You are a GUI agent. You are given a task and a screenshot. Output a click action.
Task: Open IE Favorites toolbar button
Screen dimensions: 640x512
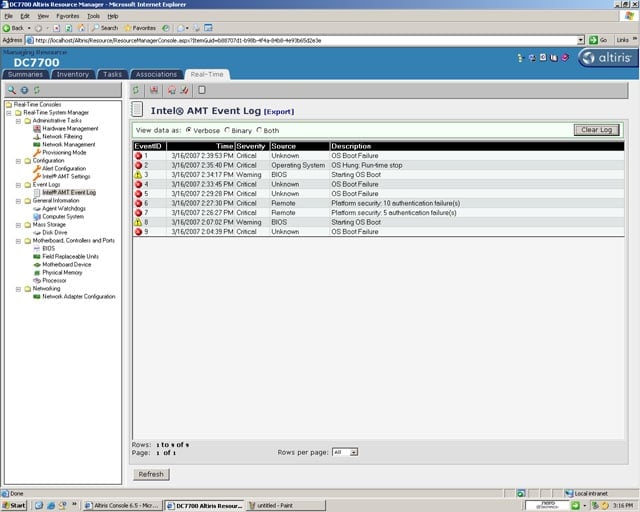click(140, 28)
